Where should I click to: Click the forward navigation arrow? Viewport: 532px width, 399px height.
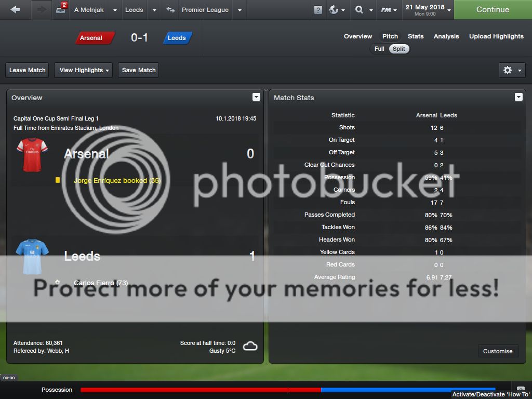(42, 10)
